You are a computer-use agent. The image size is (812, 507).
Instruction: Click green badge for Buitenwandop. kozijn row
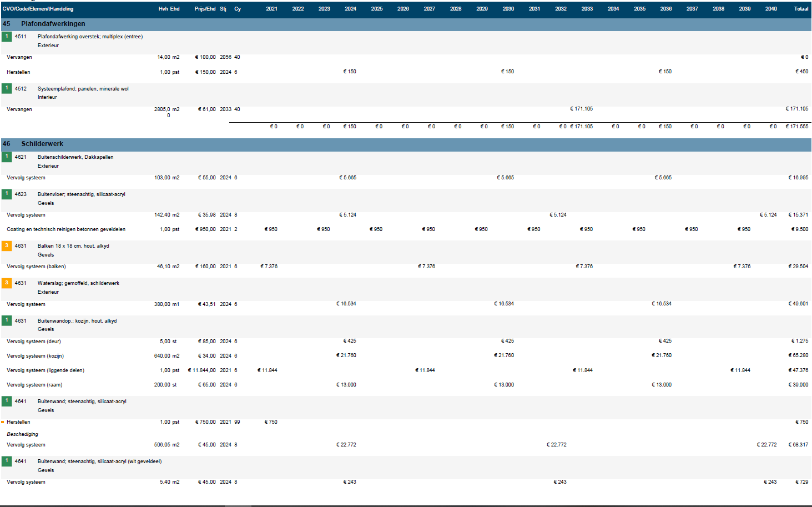pos(7,320)
